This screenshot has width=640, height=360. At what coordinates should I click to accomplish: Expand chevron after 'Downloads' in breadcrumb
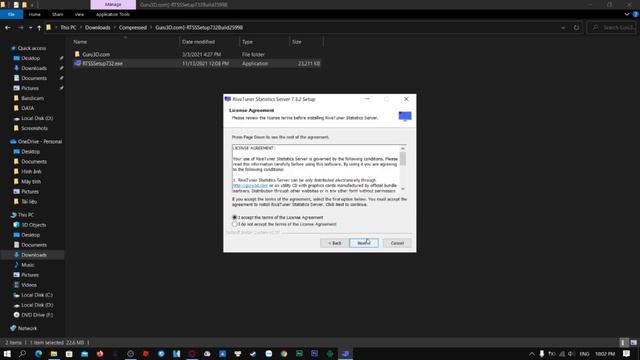point(115,27)
